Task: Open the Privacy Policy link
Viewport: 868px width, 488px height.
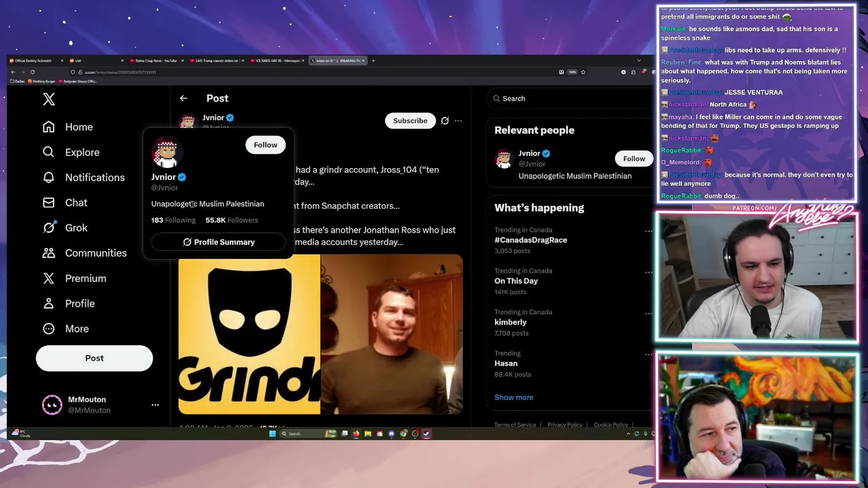Action: click(565, 425)
